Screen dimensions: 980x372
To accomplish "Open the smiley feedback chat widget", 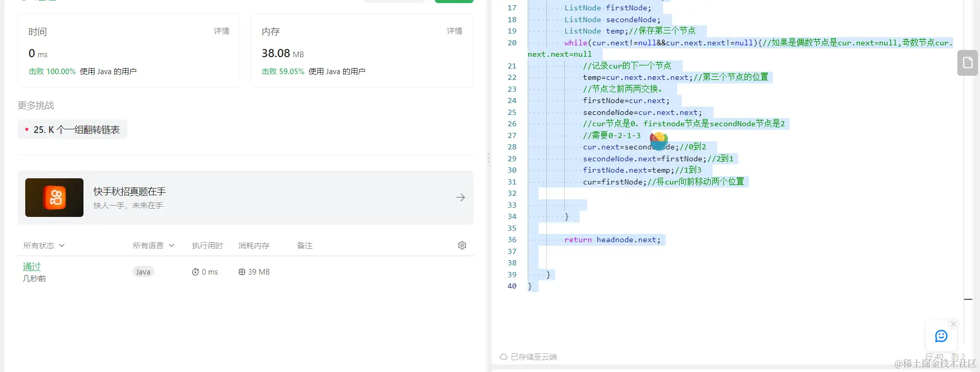I will coord(941,336).
